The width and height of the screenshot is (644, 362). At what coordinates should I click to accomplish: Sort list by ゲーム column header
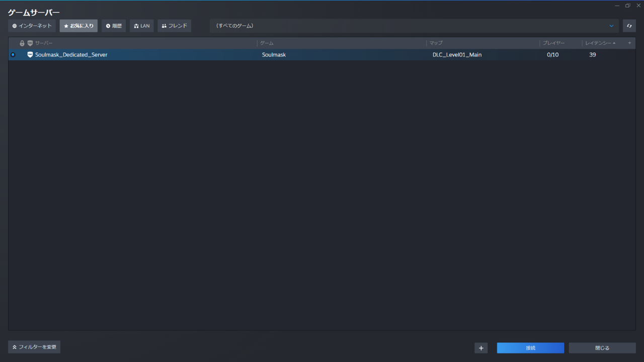[267, 43]
